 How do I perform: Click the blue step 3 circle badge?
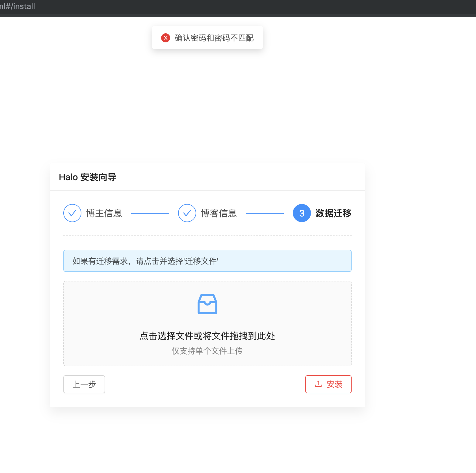point(301,213)
